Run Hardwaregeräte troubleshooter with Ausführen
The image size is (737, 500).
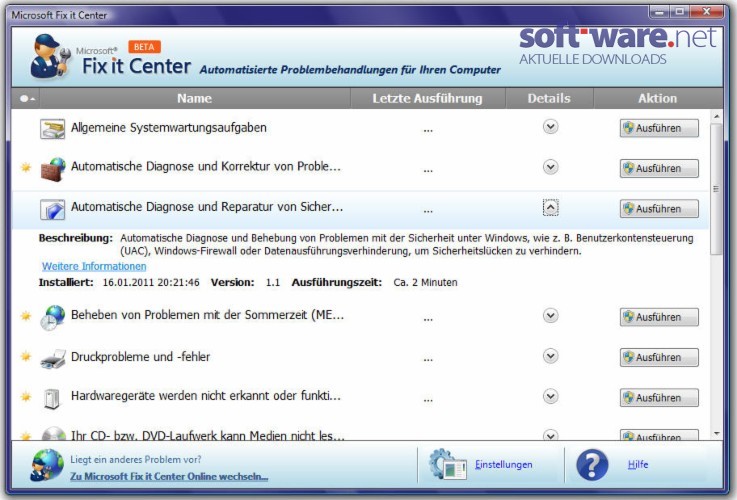tap(659, 398)
